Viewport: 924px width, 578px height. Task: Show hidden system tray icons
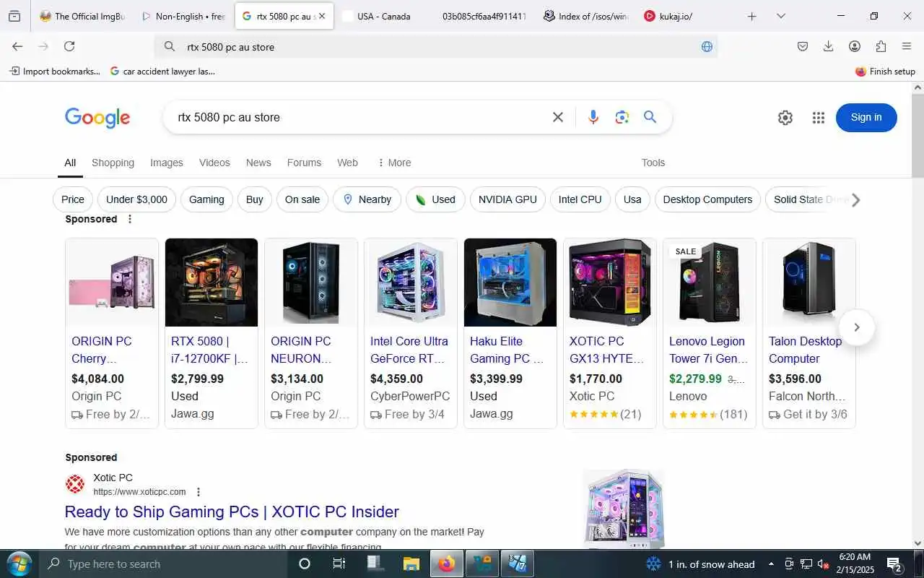coord(771,564)
